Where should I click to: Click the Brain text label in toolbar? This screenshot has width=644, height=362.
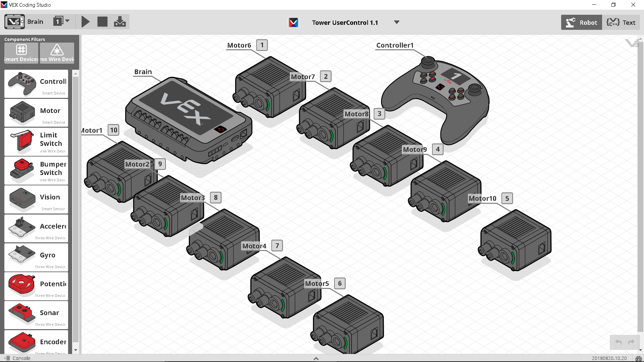click(x=35, y=22)
